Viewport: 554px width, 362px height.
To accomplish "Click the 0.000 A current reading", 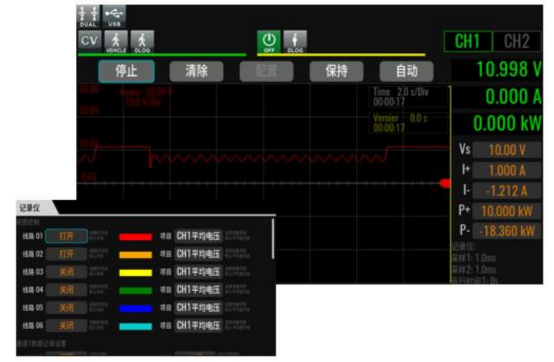I will [513, 96].
